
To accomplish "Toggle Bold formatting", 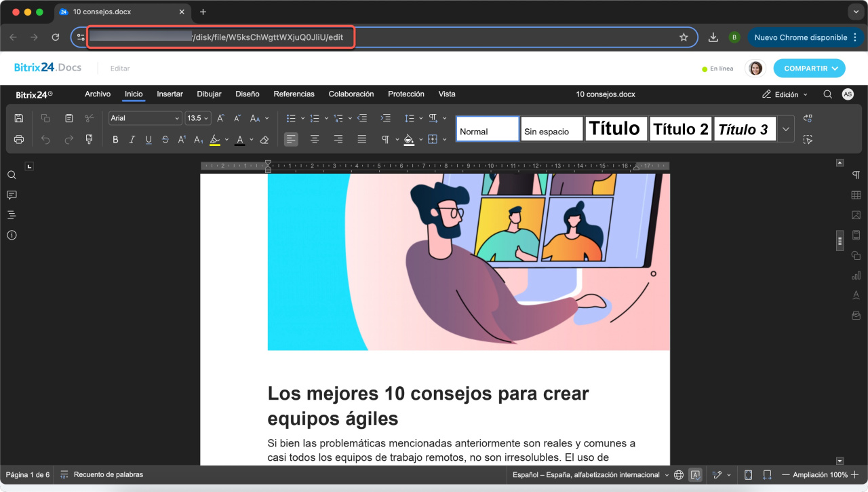I will (x=115, y=140).
